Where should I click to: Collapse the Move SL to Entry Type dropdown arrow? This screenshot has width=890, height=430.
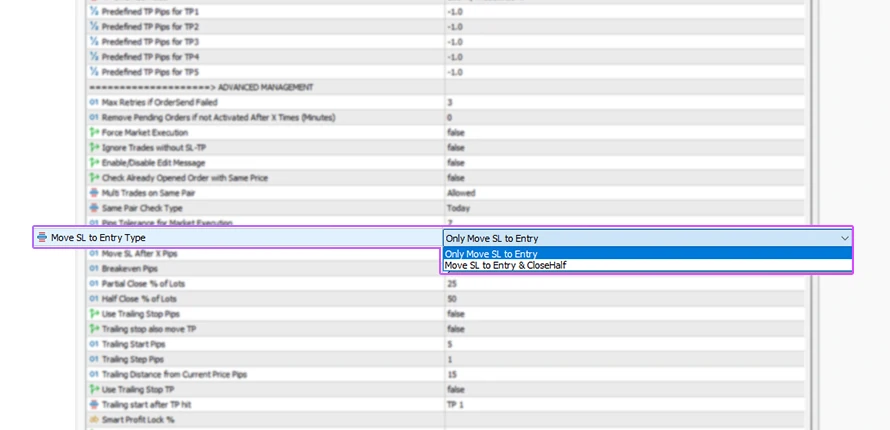(844, 238)
